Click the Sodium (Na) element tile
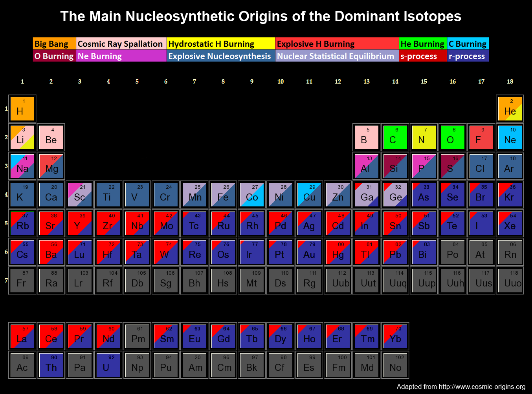This screenshot has height=394, width=532. click(x=22, y=166)
